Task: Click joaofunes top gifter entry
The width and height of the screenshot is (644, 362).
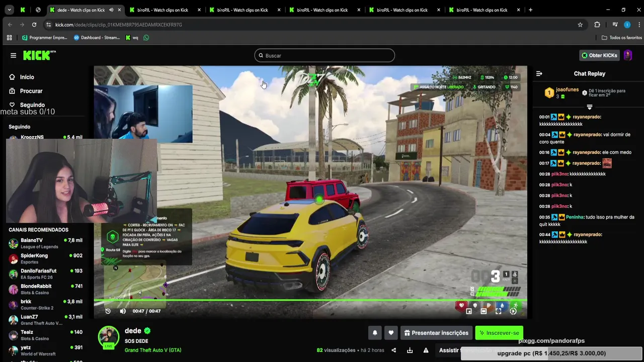Action: 561,93
